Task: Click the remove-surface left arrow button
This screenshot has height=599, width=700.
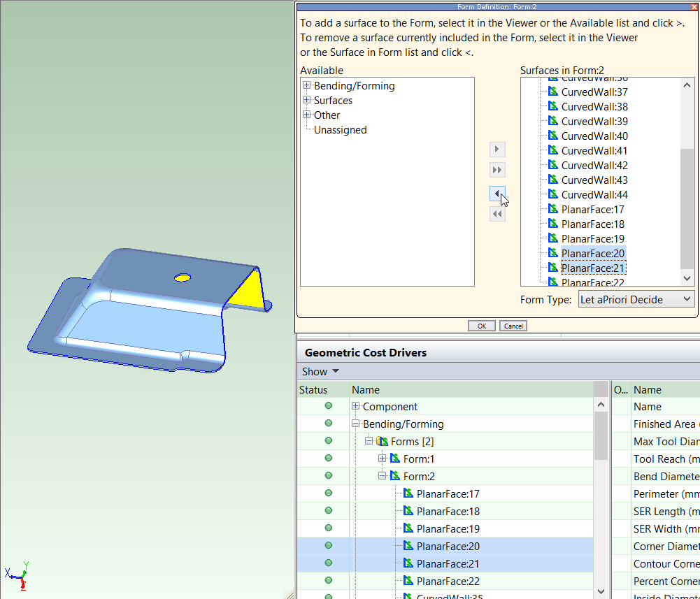Action: coord(497,194)
